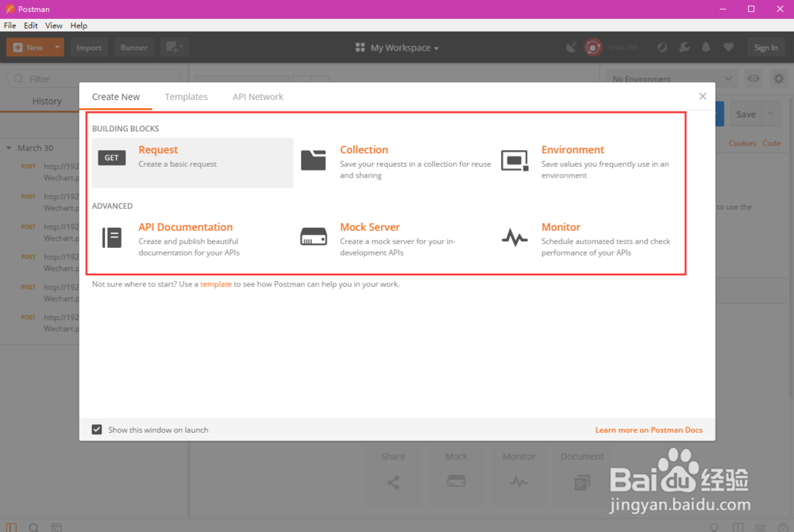This screenshot has height=532, width=794.
Task: Click the Document icon at bottom
Action: pyautogui.click(x=582, y=483)
